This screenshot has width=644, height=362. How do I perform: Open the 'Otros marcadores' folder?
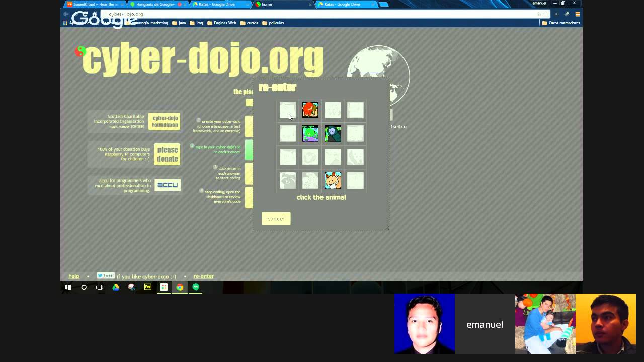pyautogui.click(x=561, y=23)
